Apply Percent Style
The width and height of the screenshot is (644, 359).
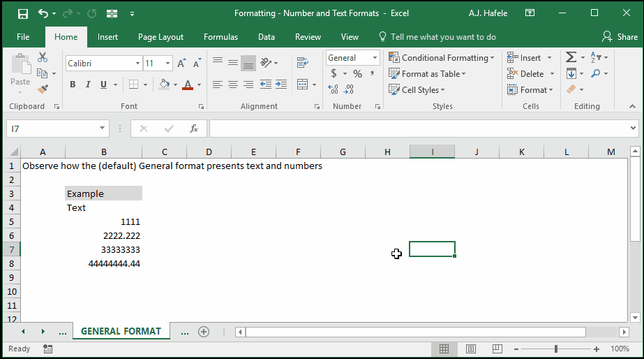[x=358, y=74]
